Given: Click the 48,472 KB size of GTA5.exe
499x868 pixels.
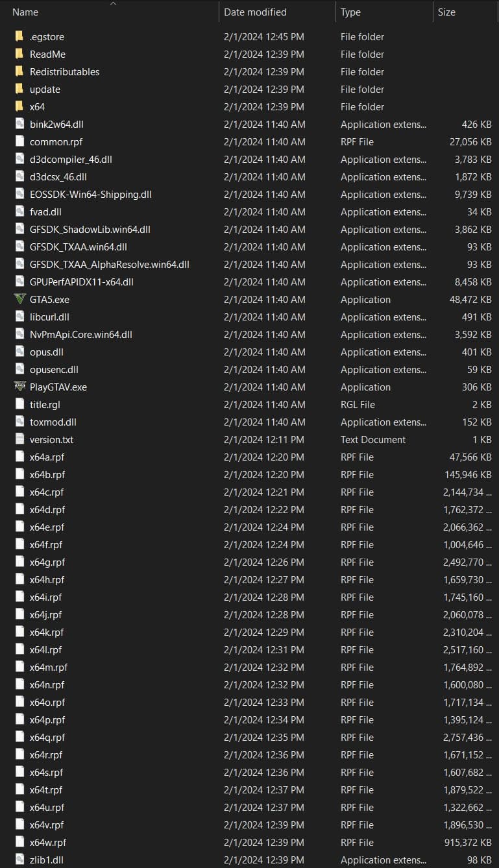Looking at the screenshot, I should [x=470, y=299].
